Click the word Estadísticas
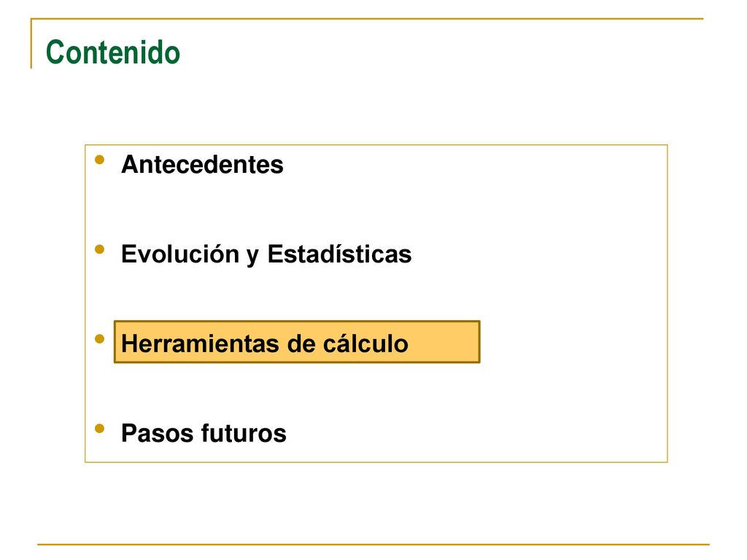 point(339,254)
